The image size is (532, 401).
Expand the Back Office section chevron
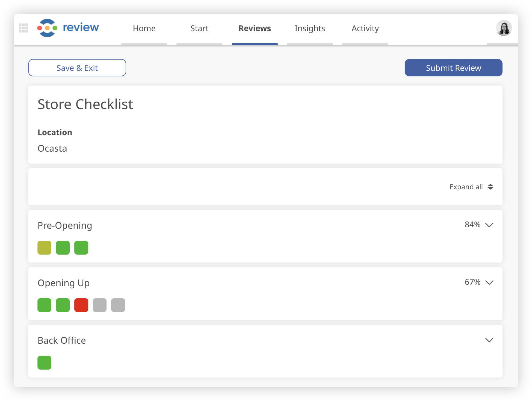pyautogui.click(x=489, y=340)
